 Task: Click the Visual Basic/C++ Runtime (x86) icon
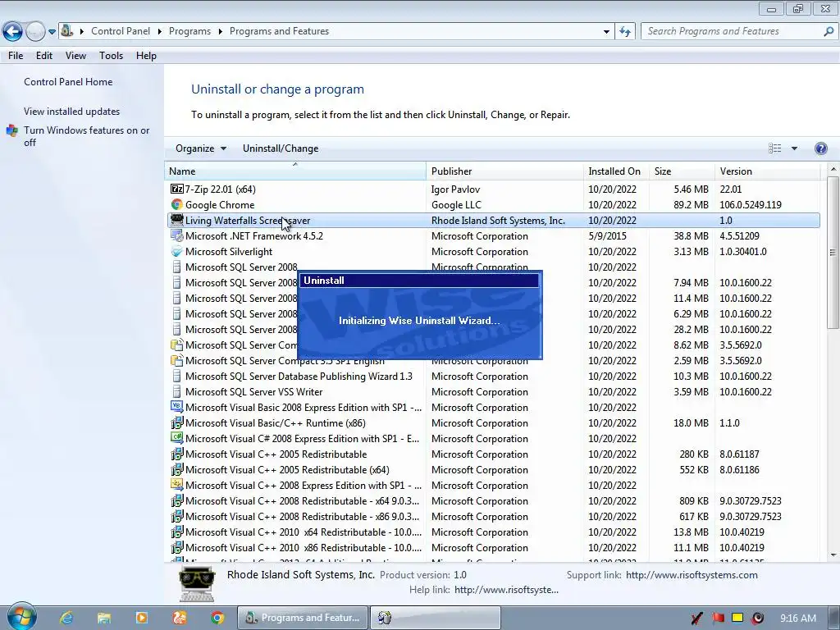[177, 422]
